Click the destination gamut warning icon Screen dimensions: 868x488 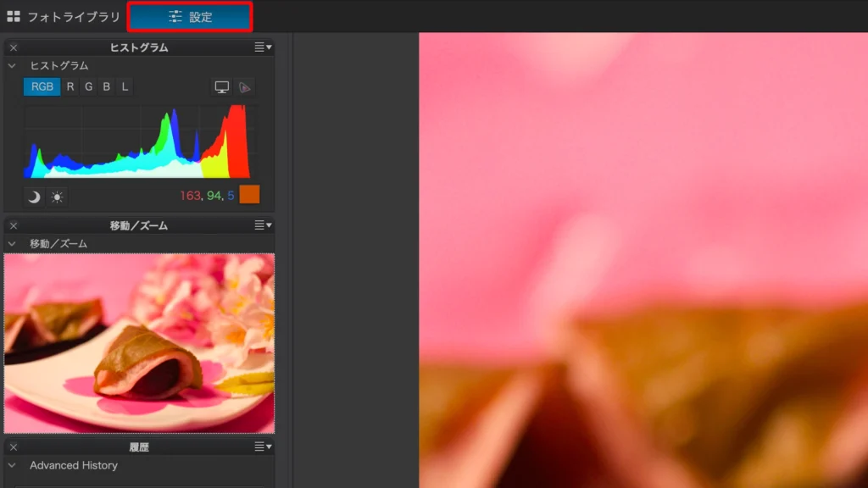(244, 86)
